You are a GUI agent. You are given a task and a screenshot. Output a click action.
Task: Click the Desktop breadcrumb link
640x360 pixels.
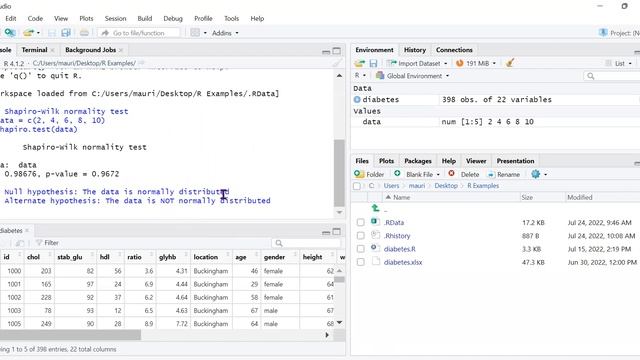coord(446,186)
